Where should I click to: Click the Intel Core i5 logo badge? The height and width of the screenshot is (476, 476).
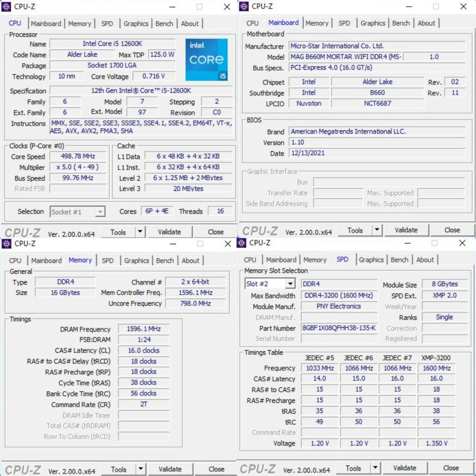206,59
